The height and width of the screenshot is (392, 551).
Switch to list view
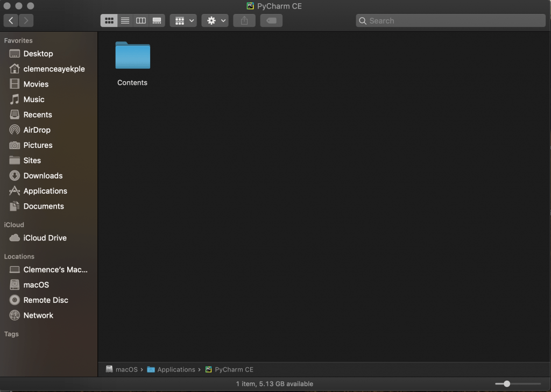tap(125, 20)
